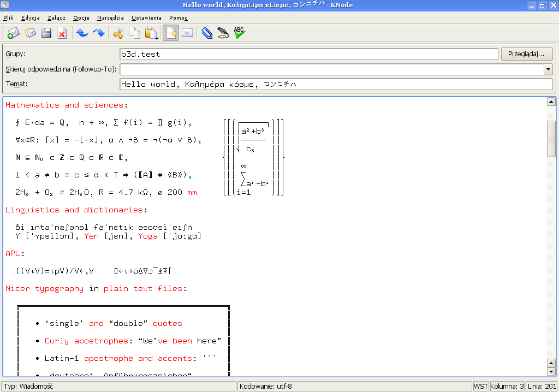Image resolution: width=559 pixels, height=392 pixels.
Task: Open the window menu icon in the title bar
Action: [5, 5]
